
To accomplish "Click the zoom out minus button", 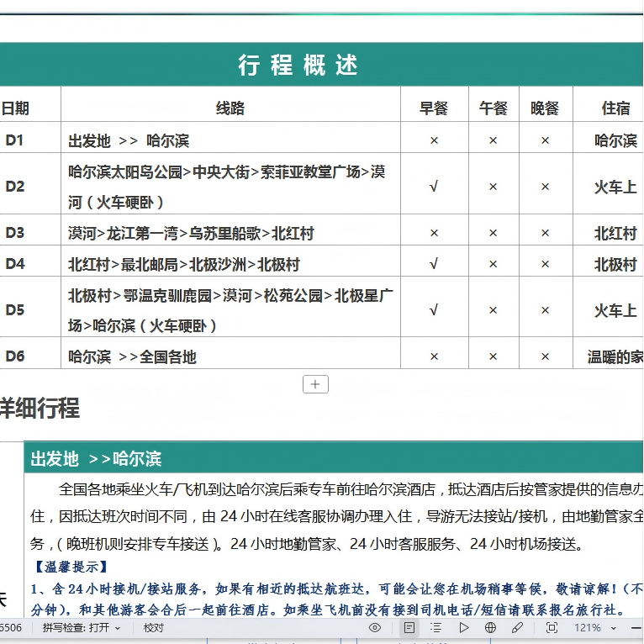I will point(636,627).
